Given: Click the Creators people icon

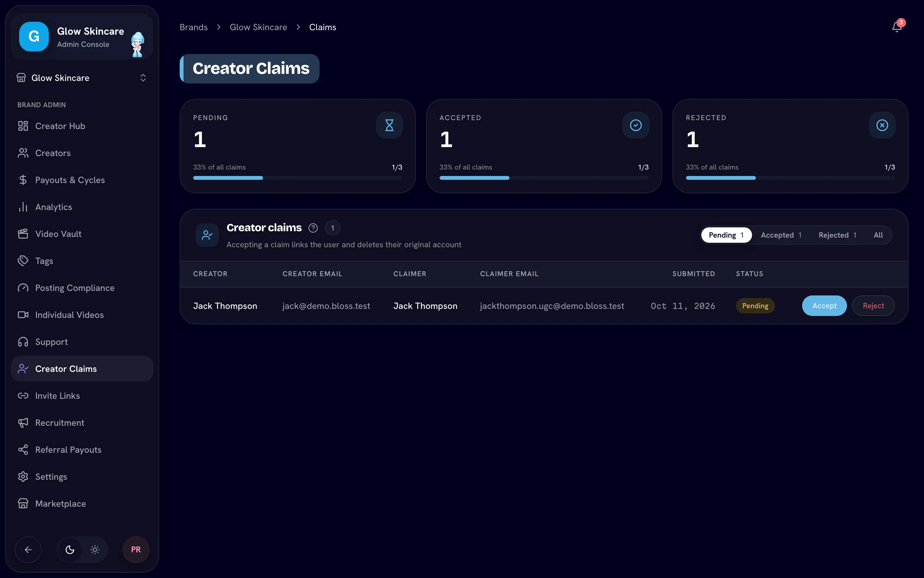Looking at the screenshot, I should [x=23, y=153].
